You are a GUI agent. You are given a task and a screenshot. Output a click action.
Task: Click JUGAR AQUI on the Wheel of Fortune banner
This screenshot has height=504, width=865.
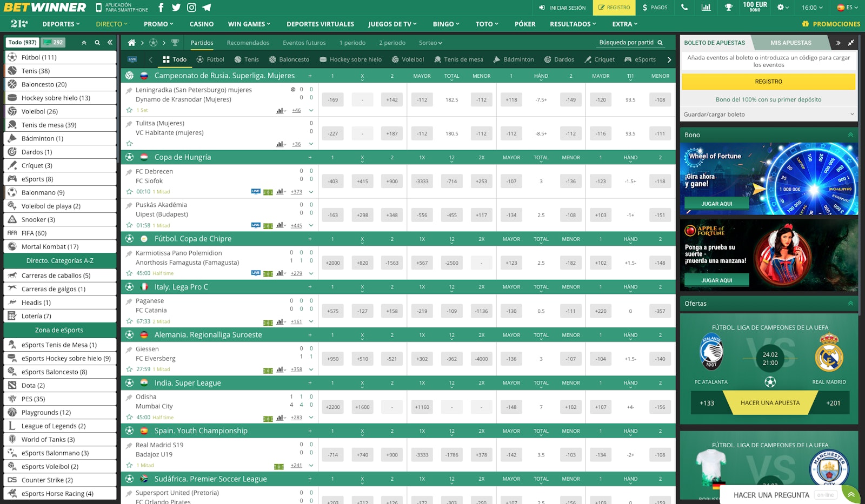point(716,203)
